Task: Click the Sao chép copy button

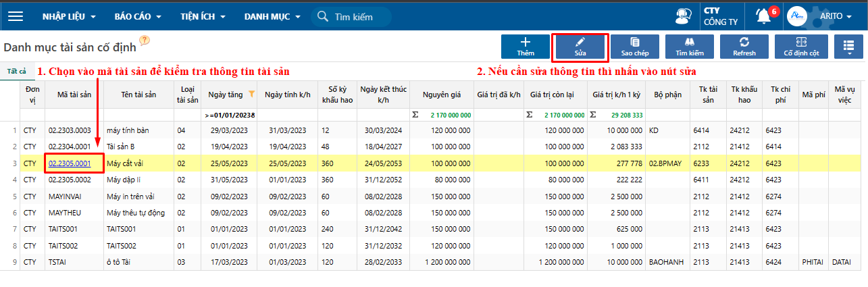Action: tap(634, 46)
